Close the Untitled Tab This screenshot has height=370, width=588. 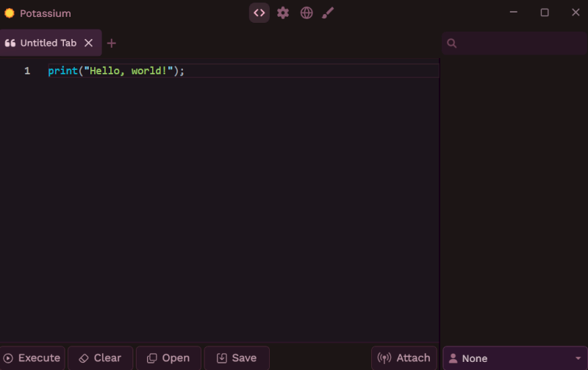pyautogui.click(x=88, y=43)
